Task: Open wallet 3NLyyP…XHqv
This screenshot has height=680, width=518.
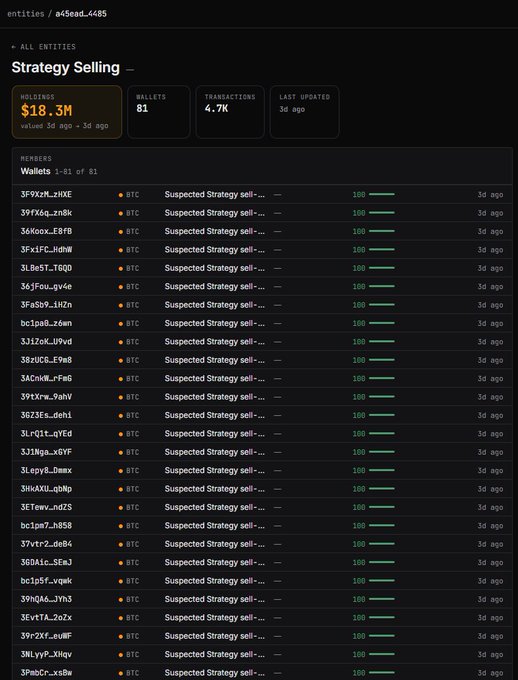Action: click(46, 654)
